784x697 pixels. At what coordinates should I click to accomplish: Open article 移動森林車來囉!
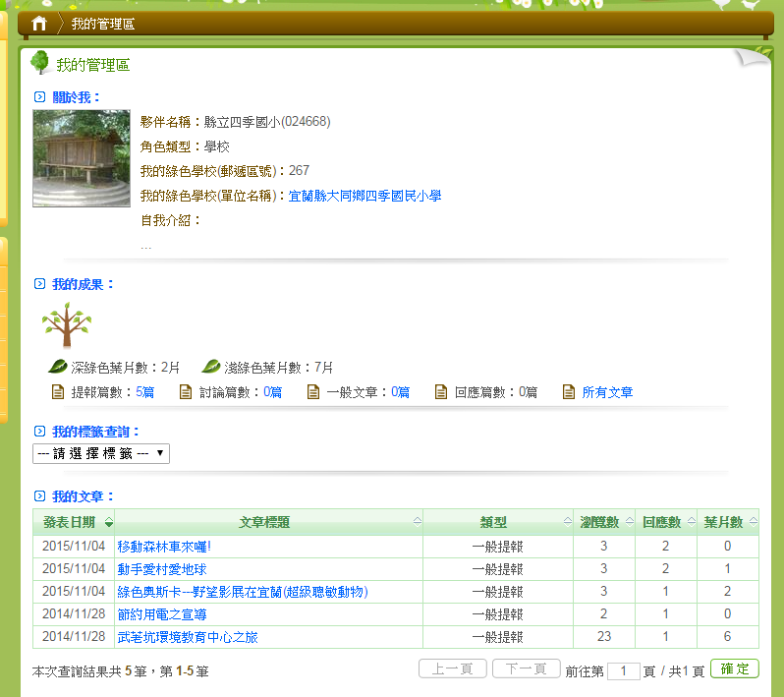click(164, 547)
